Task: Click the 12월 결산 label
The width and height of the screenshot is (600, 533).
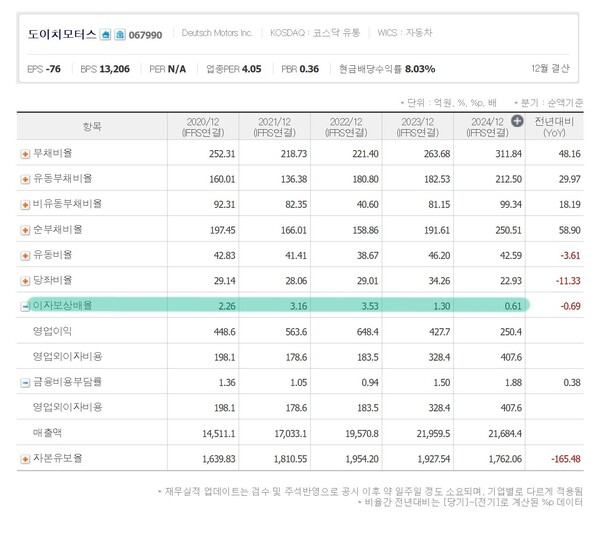Action: click(550, 68)
